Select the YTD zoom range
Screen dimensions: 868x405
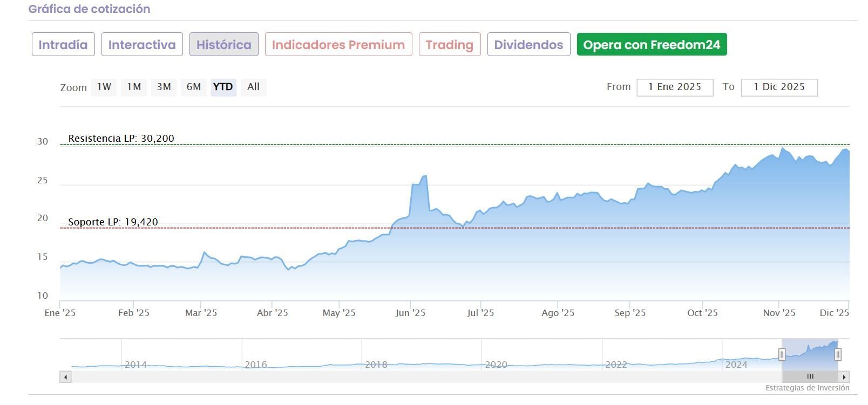coord(223,87)
